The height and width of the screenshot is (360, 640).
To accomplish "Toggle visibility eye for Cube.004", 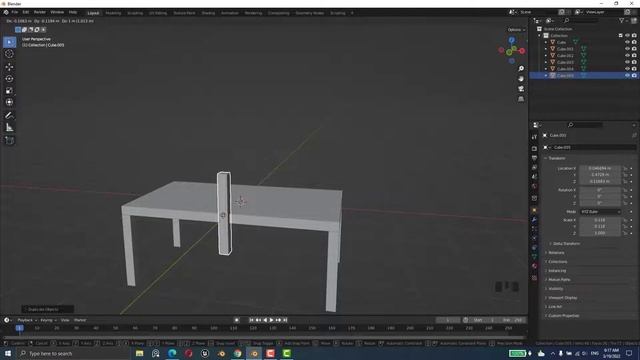I will click(x=627, y=69).
